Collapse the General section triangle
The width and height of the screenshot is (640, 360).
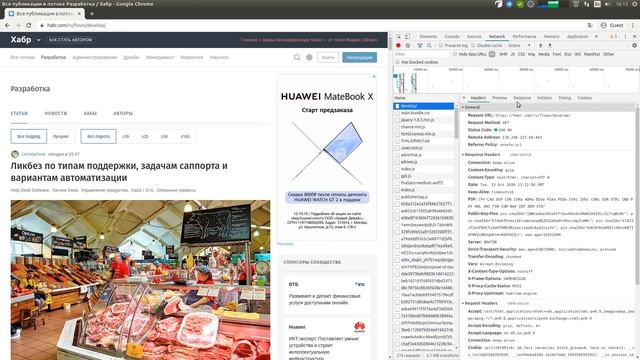(x=463, y=107)
